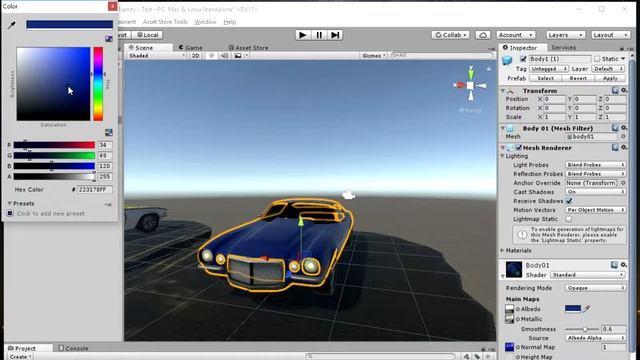
Task: Toggle the 2D scene view button
Action: point(196,56)
